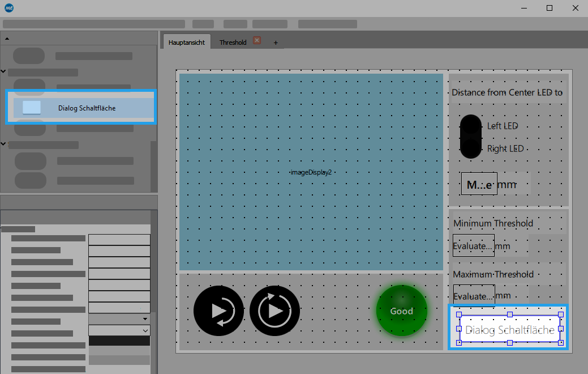Switch to the Threshold tab
This screenshot has height=374, width=588.
point(233,42)
